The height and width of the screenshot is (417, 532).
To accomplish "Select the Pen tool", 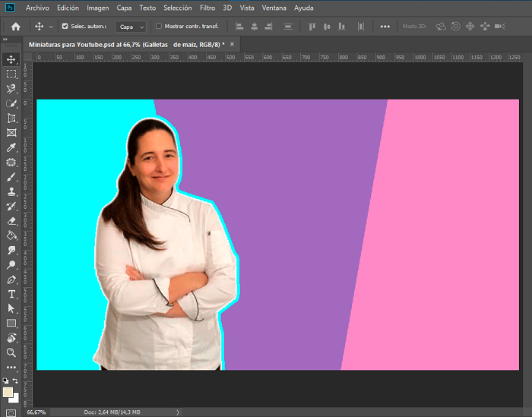I will 11,280.
